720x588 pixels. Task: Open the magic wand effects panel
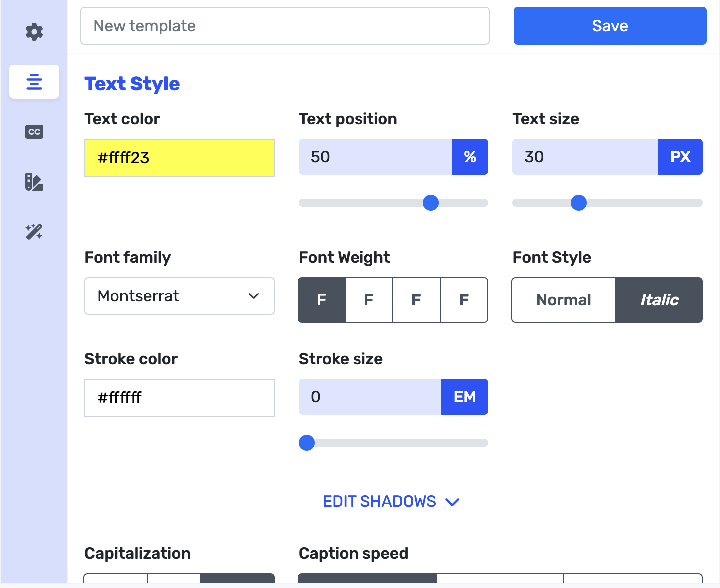pyautogui.click(x=34, y=232)
